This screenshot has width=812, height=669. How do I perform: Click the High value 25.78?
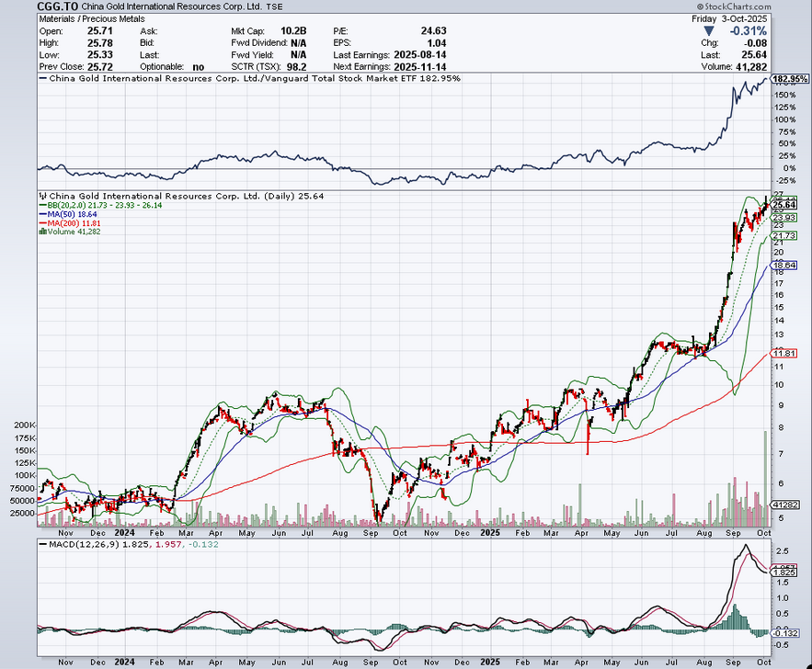(x=100, y=43)
